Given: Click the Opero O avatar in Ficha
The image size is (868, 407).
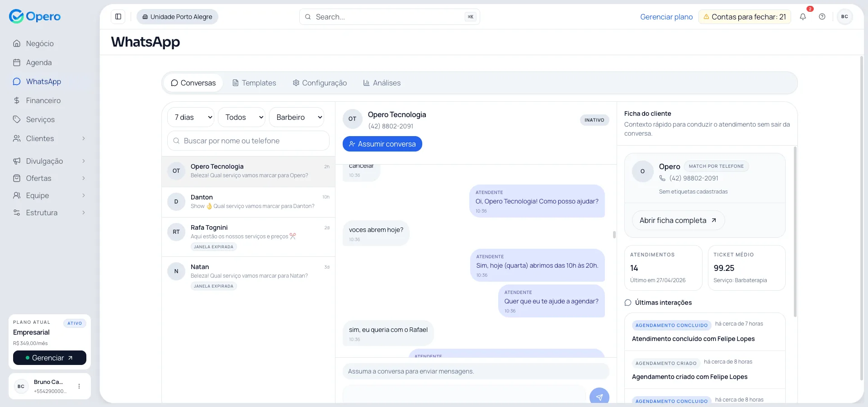Looking at the screenshot, I should pyautogui.click(x=642, y=171).
